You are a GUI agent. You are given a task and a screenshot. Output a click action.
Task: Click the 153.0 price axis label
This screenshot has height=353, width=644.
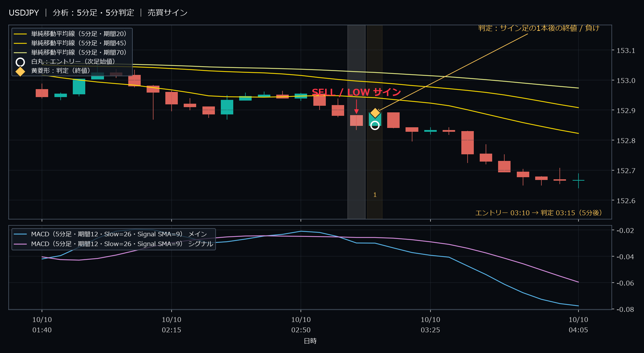(x=626, y=80)
